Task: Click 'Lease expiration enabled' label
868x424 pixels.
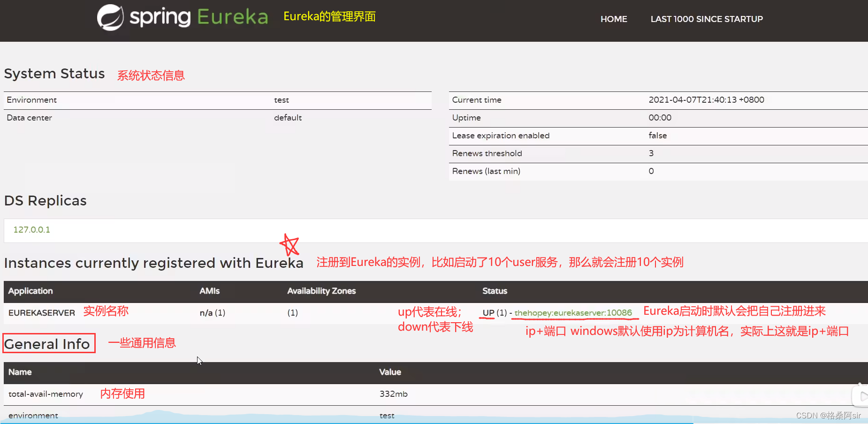Action: pyautogui.click(x=501, y=136)
